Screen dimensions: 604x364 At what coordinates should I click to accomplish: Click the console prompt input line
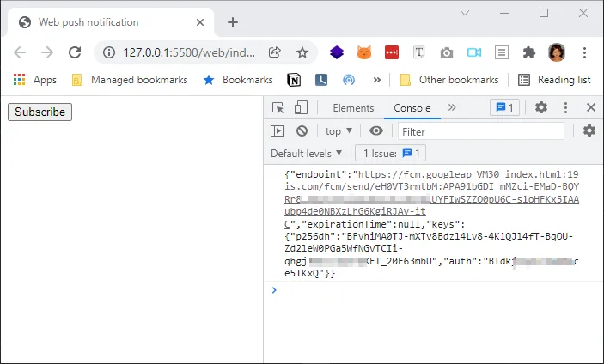(437, 290)
